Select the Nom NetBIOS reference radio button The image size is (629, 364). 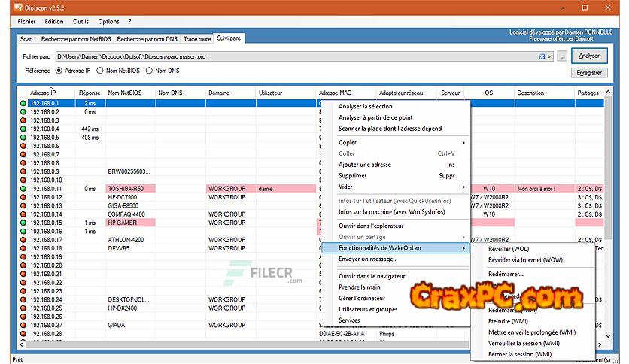(100, 71)
